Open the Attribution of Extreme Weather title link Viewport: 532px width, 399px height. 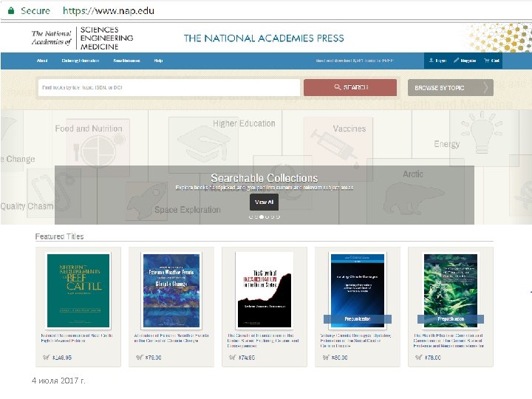point(171,338)
